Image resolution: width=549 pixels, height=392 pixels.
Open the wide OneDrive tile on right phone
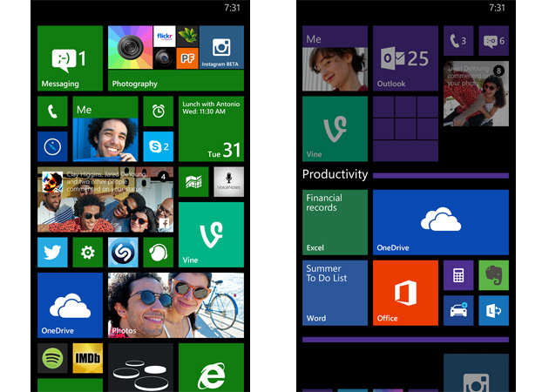click(441, 222)
